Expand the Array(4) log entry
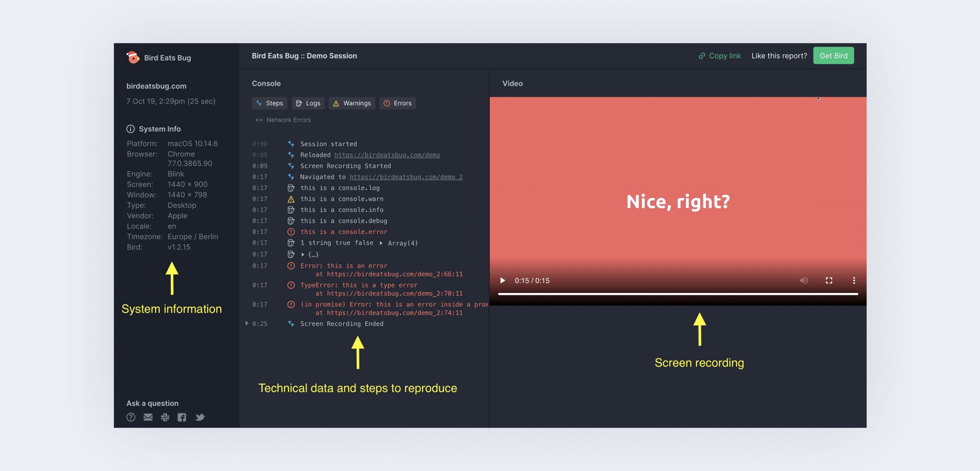The width and height of the screenshot is (980, 471). 381,243
